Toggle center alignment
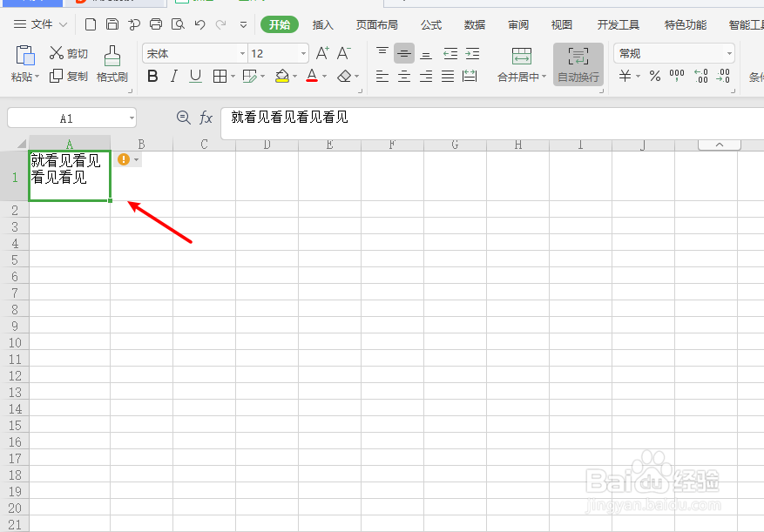Image resolution: width=764 pixels, height=532 pixels. 403,77
